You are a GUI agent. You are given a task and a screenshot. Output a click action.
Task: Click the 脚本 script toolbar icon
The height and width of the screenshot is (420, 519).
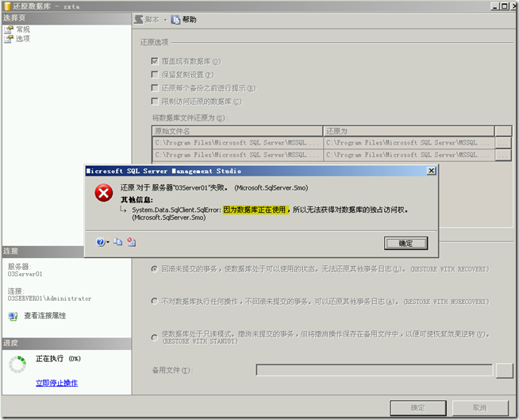click(139, 20)
